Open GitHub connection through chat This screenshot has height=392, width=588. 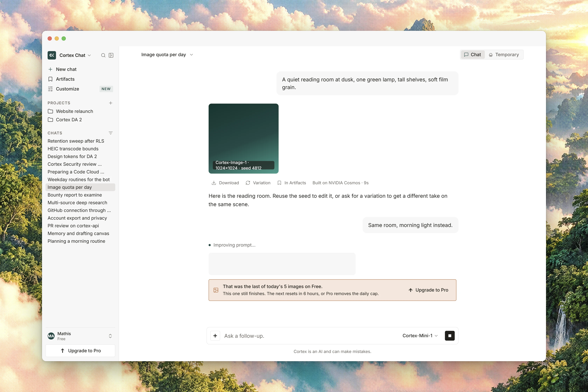click(80, 211)
